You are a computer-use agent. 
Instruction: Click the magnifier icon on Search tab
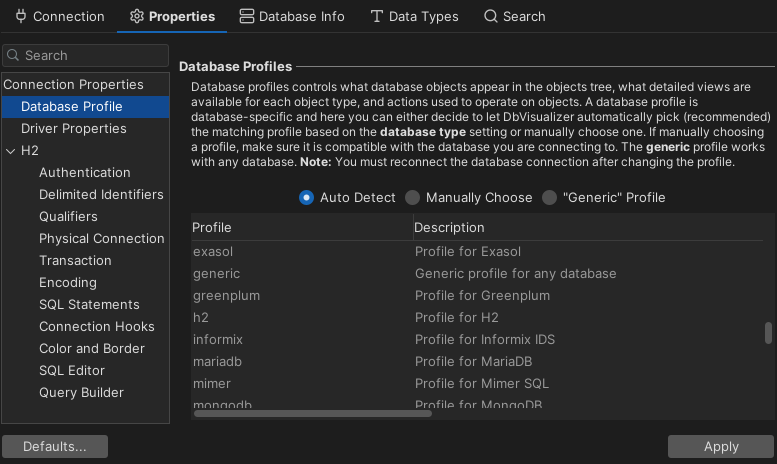pyautogui.click(x=490, y=16)
